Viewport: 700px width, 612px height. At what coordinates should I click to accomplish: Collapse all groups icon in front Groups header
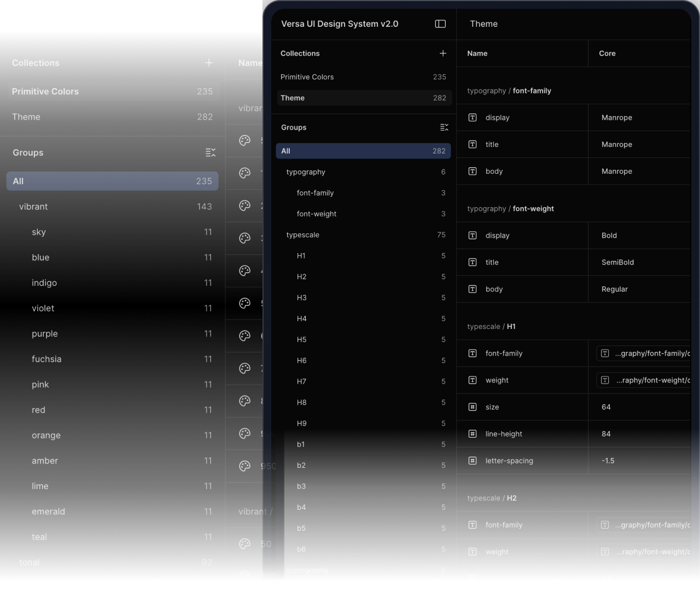(444, 127)
